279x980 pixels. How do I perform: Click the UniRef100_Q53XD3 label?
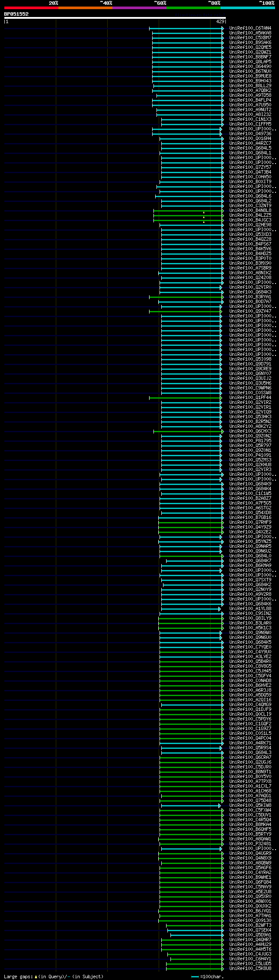point(250,235)
